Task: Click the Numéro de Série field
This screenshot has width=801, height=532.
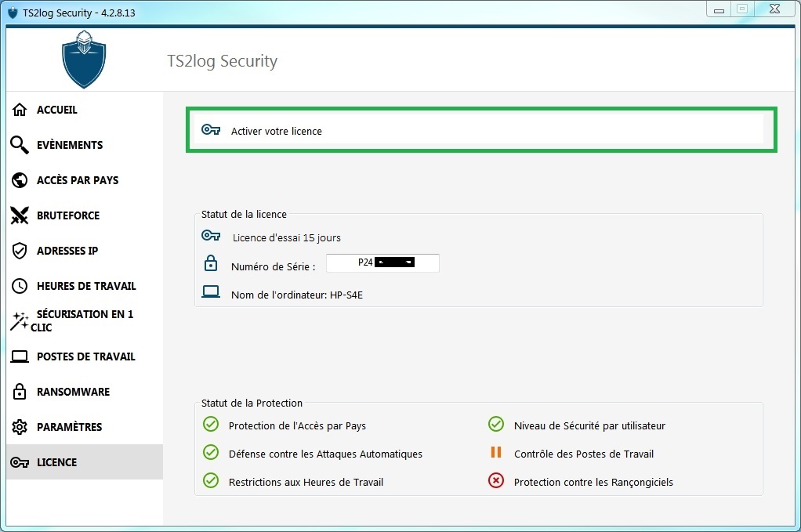Action: (382, 263)
